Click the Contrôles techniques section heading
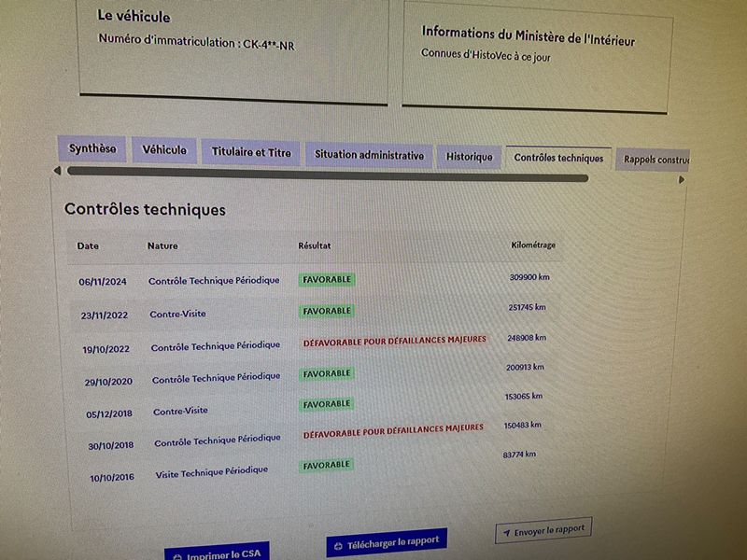 click(x=145, y=209)
